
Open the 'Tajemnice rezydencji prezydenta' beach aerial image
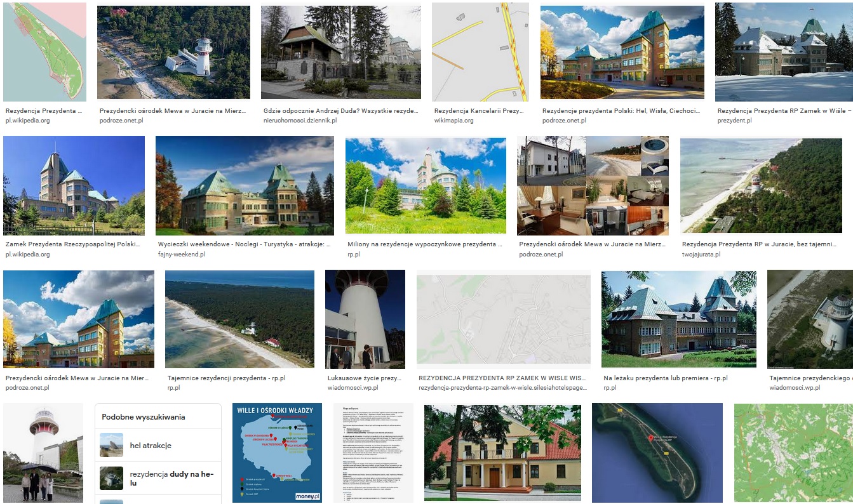239,319
